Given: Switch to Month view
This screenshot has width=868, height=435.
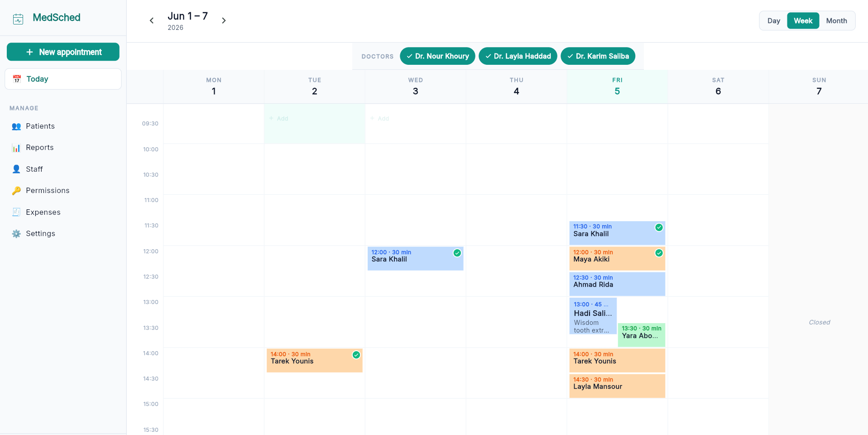Looking at the screenshot, I should coord(836,21).
